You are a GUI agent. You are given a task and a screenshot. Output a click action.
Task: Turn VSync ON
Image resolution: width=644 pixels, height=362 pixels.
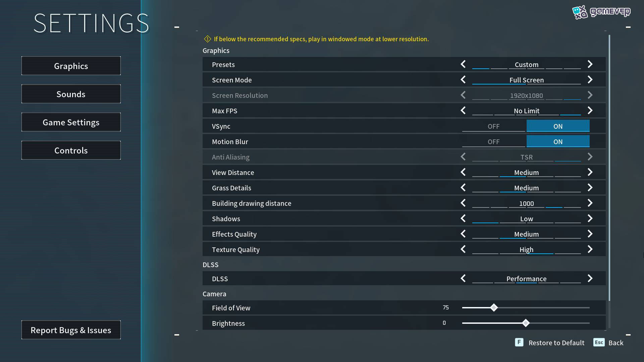558,126
